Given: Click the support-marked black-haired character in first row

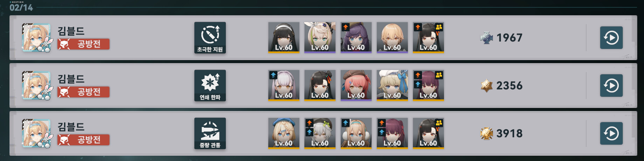Looking at the screenshot, I should [x=428, y=37].
